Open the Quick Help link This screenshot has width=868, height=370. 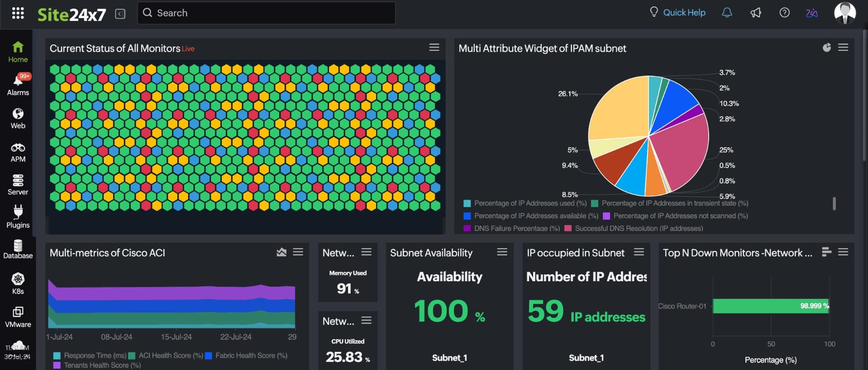677,13
